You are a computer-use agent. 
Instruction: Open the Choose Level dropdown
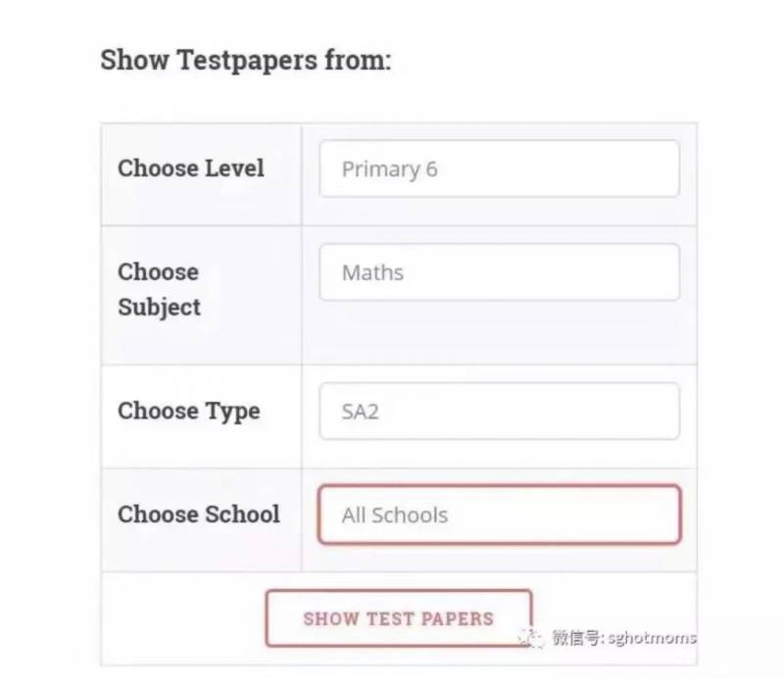point(499,169)
